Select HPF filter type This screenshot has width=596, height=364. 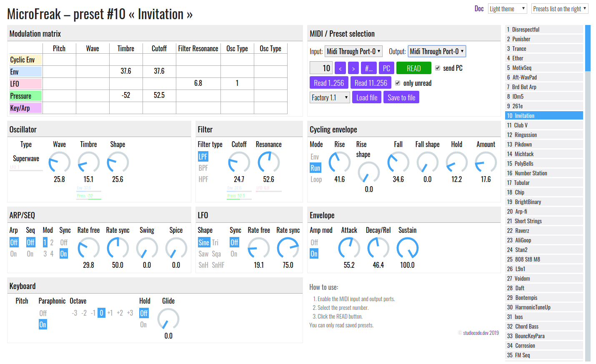203,179
